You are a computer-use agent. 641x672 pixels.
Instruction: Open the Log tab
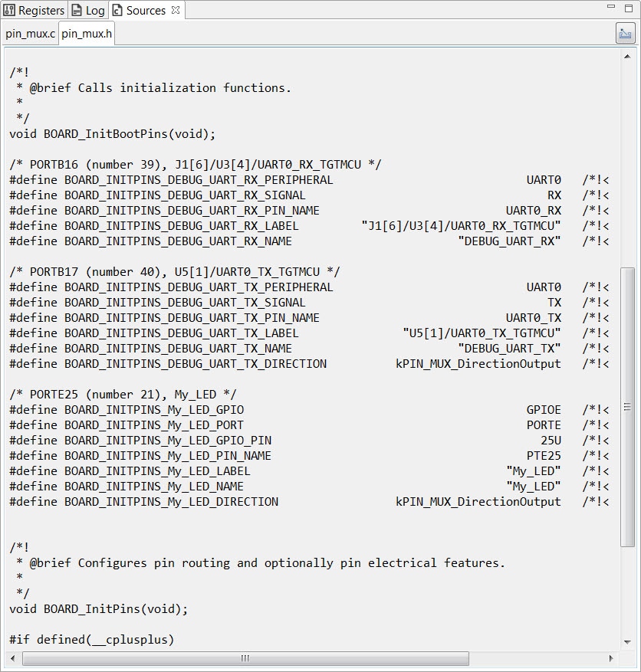88,10
